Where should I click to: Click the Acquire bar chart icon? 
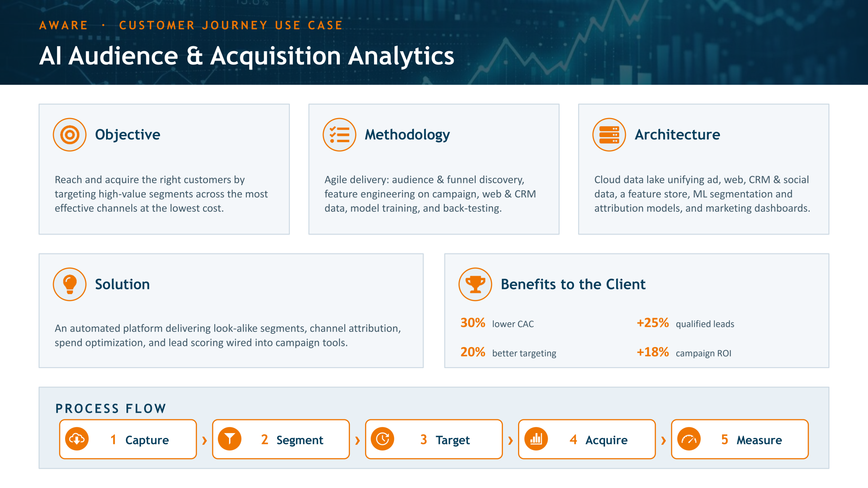click(x=536, y=439)
